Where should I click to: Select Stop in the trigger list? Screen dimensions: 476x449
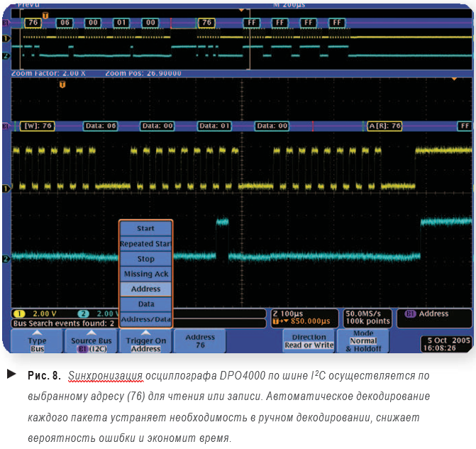tap(145, 259)
